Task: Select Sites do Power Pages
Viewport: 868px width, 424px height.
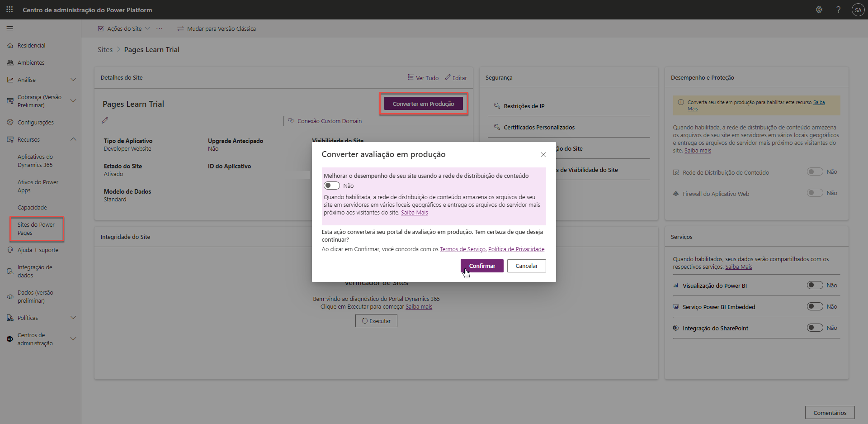Action: tap(37, 229)
